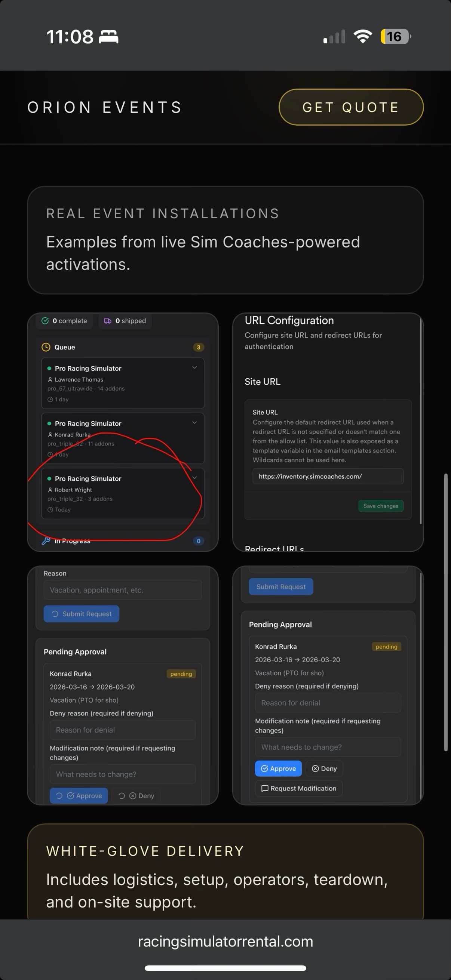Image resolution: width=451 pixels, height=980 pixels.
Task: Expand Konrad Rurka's Pro Racing Simulator card
Action: pyautogui.click(x=194, y=423)
